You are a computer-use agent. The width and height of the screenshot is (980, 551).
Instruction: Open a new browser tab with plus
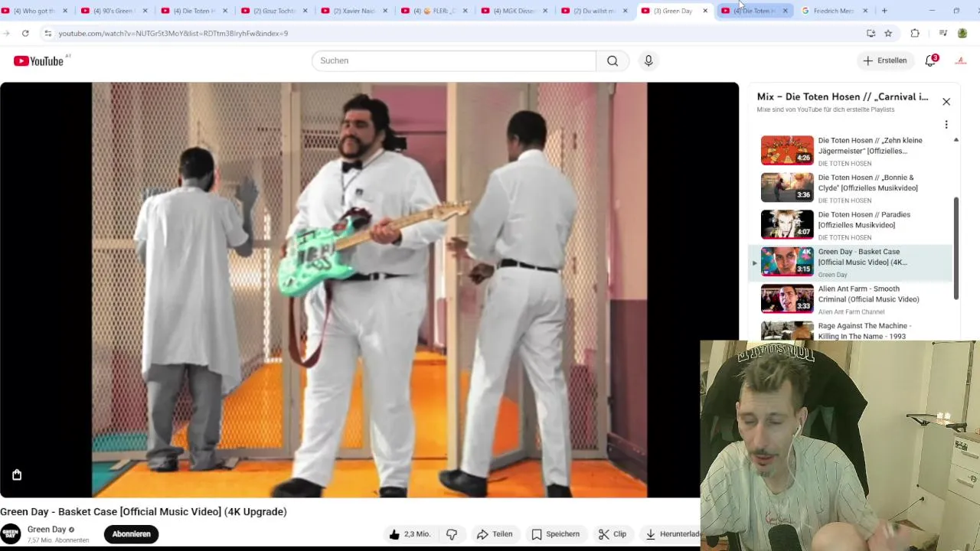click(884, 11)
